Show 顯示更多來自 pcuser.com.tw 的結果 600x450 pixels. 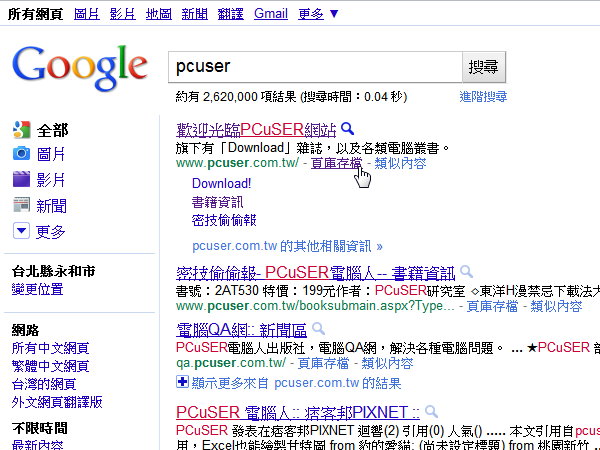(x=296, y=383)
